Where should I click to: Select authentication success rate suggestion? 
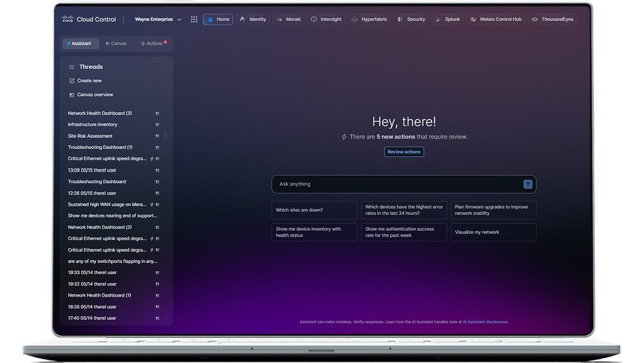coord(404,232)
